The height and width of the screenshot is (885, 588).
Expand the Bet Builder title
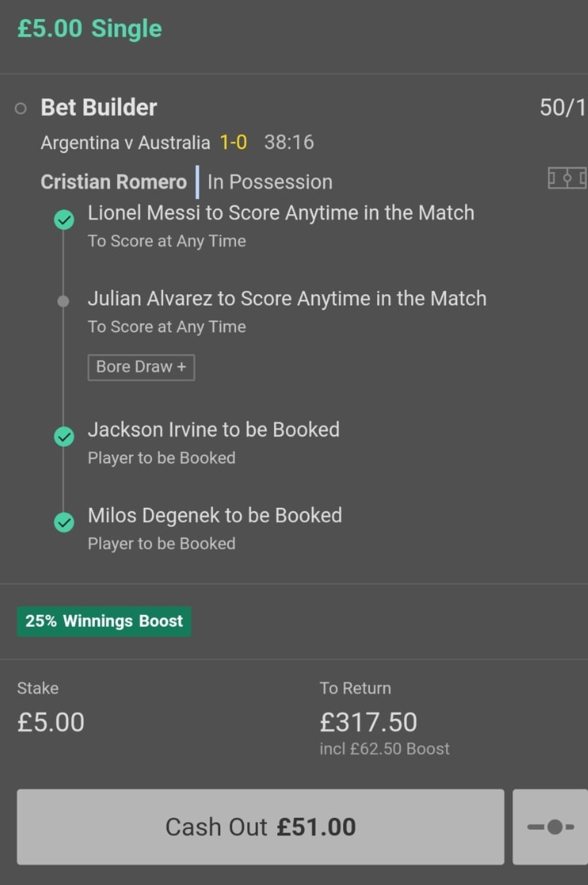click(99, 107)
